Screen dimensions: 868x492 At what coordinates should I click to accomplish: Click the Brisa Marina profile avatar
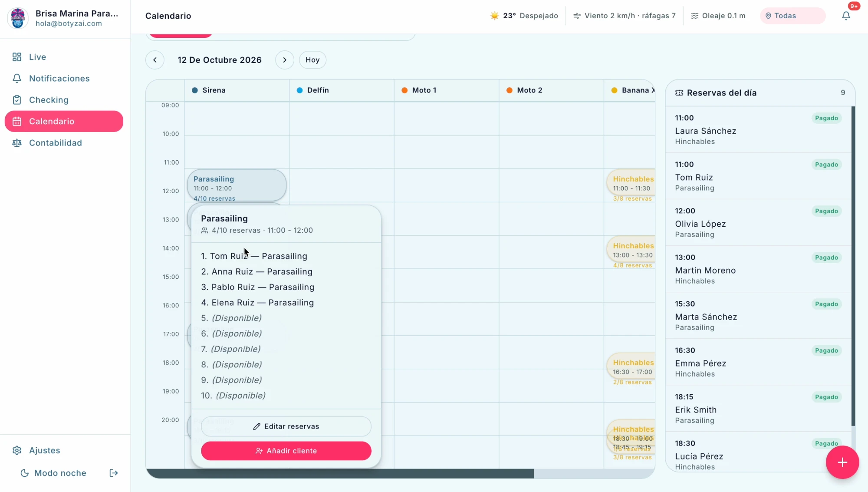click(18, 18)
